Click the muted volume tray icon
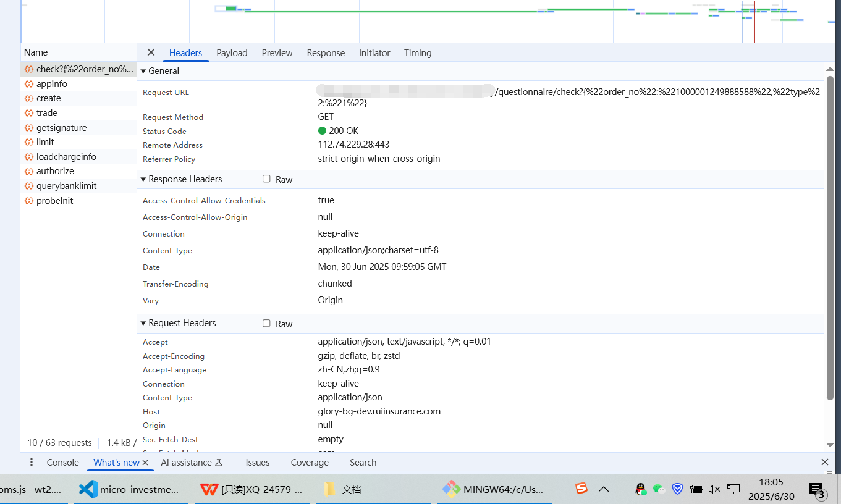This screenshot has height=504, width=841. pyautogui.click(x=714, y=489)
